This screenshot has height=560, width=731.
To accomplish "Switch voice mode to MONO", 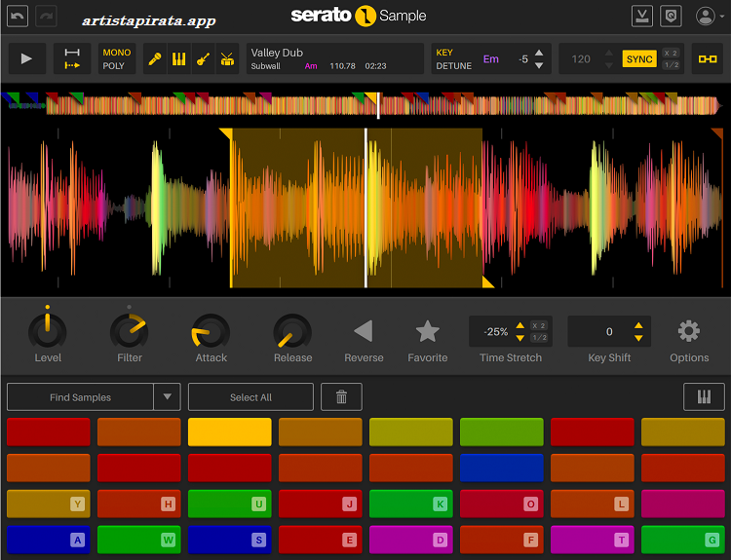I will pos(117,53).
